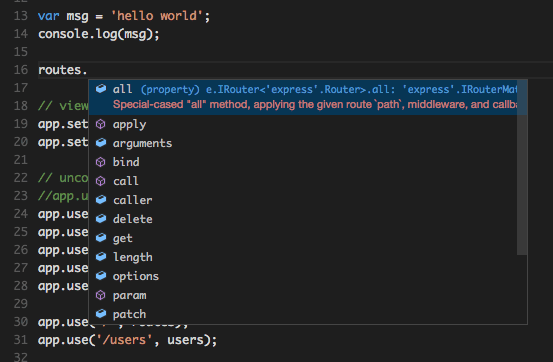Click the purple method icon beside 'param'
Image resolution: width=553 pixels, height=362 pixels.
(x=101, y=295)
